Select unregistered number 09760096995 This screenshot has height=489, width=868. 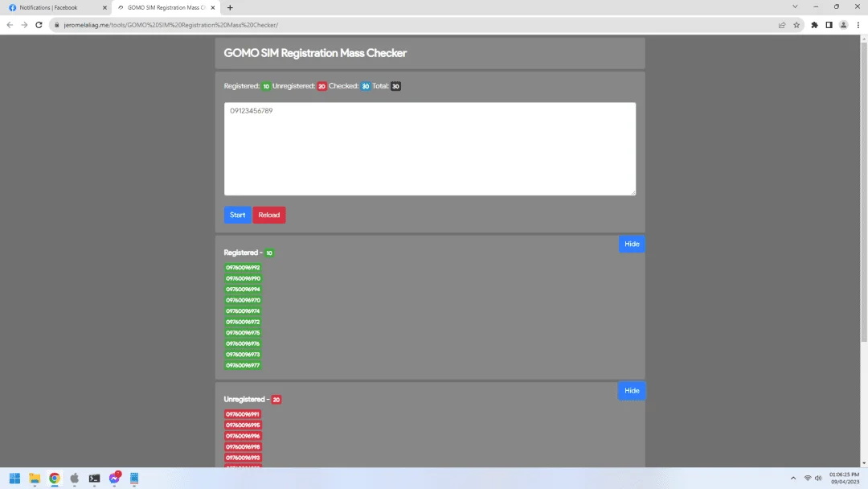[x=243, y=425]
